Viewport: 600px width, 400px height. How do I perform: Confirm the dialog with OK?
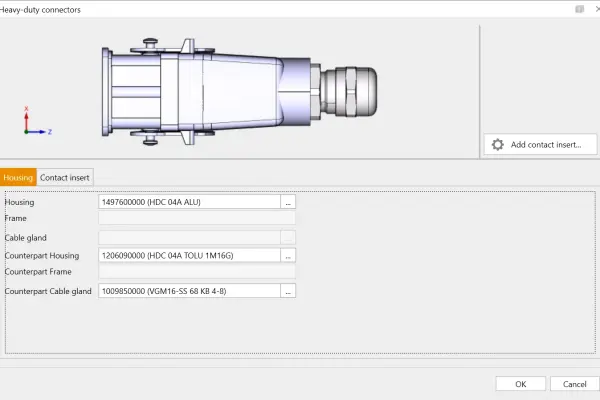[521, 384]
